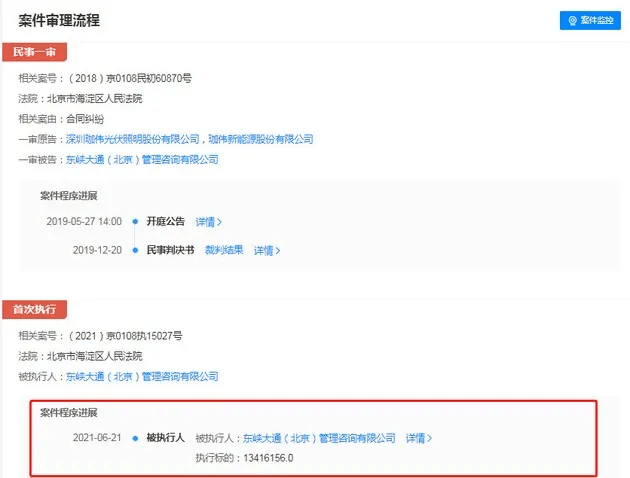This screenshot has width=630, height=478.
Task: Click the monitor icon inside 案件监控 button
Action: click(573, 20)
